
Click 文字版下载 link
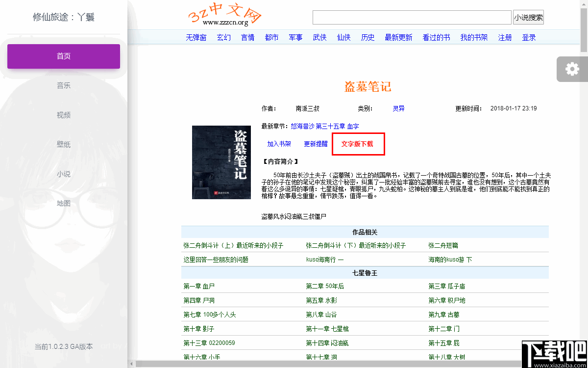[358, 144]
